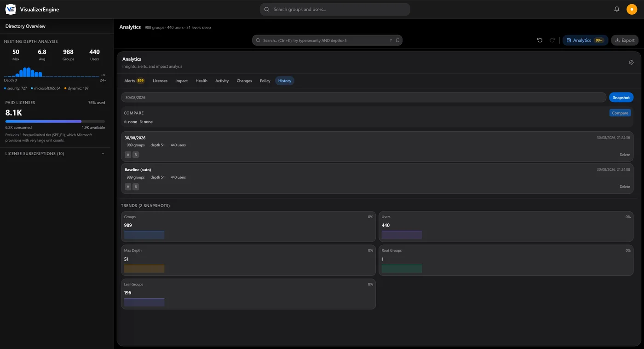644x349 pixels.
Task: Click the Leaf Groups 196 trend card
Action: click(248, 294)
